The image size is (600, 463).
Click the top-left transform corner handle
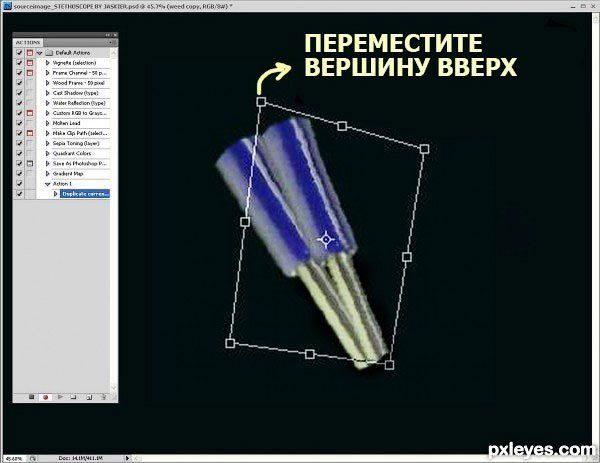click(x=261, y=102)
